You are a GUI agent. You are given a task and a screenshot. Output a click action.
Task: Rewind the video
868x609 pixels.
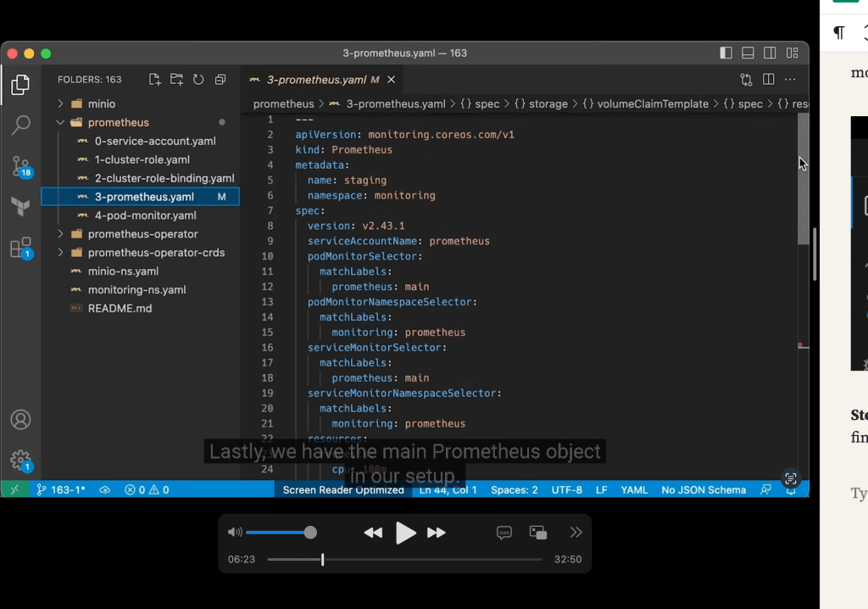click(373, 533)
